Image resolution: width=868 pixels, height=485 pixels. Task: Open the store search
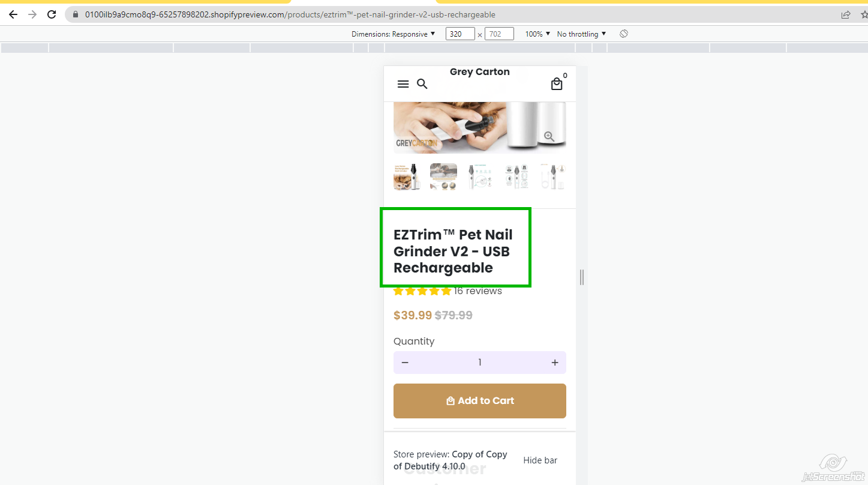pyautogui.click(x=422, y=84)
